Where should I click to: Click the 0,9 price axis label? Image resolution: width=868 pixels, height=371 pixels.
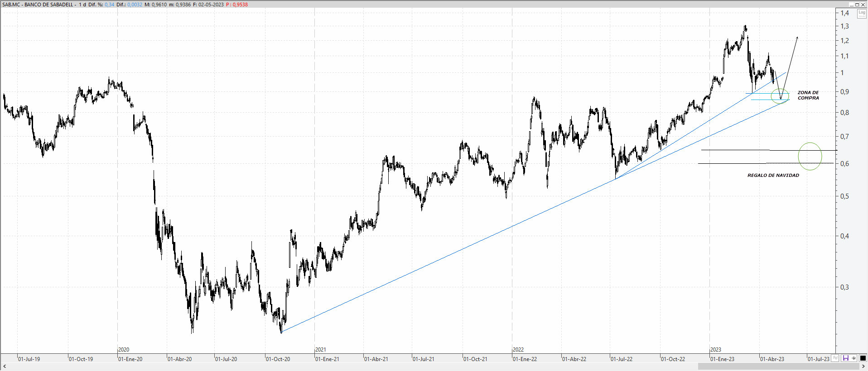pyautogui.click(x=845, y=92)
